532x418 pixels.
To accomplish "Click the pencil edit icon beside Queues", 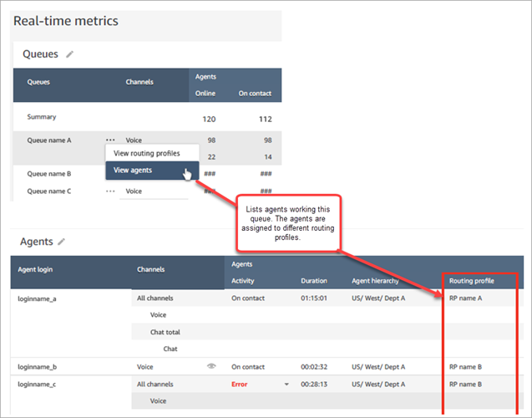I will pyautogui.click(x=71, y=54).
